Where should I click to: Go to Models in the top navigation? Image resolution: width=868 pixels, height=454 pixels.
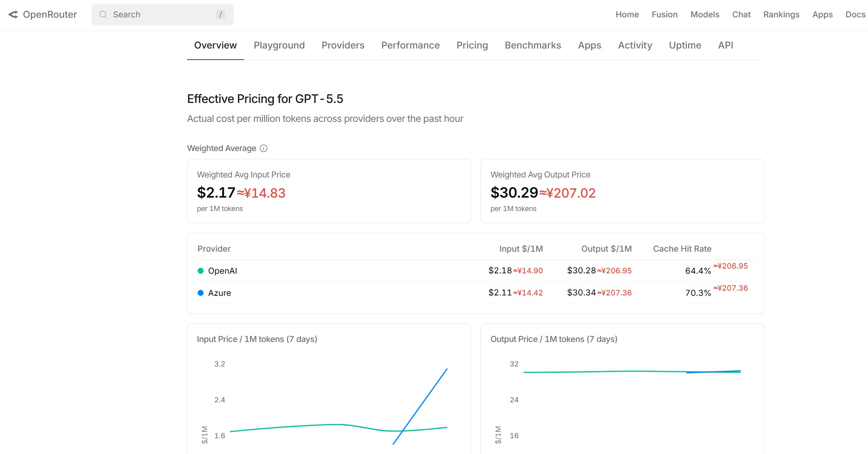pyautogui.click(x=705, y=15)
